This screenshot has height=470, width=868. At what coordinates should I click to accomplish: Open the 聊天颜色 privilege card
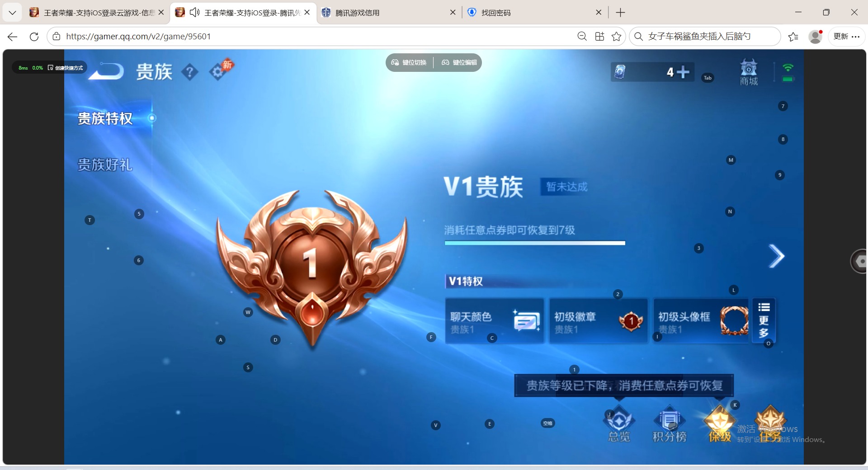pos(494,321)
